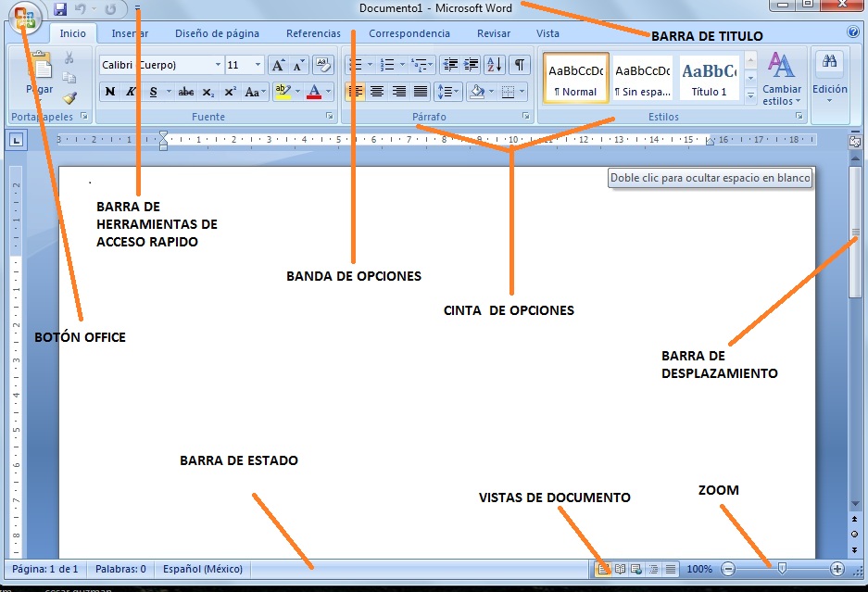
Task: Click the Save icon in quick access toolbar
Action: click(60, 9)
